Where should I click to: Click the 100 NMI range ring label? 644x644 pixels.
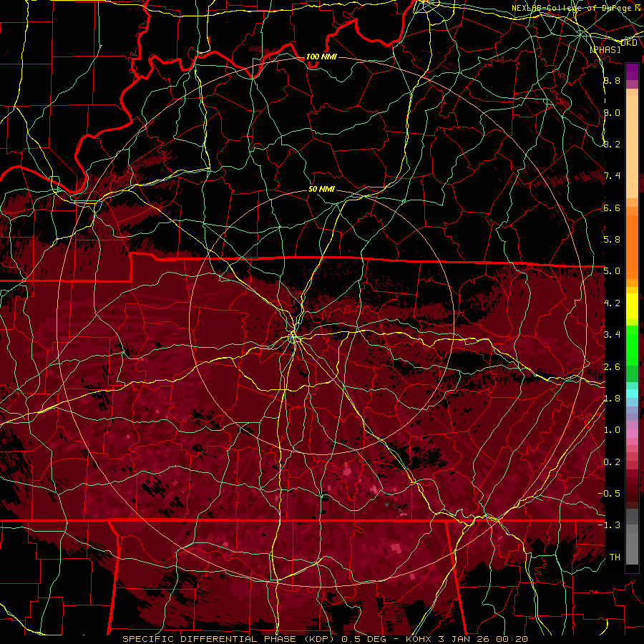tap(321, 57)
